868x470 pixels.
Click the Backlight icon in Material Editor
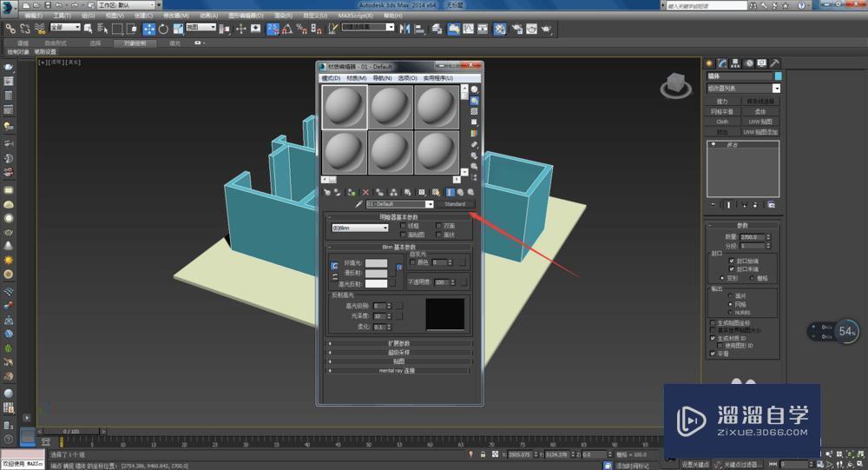coord(475,101)
